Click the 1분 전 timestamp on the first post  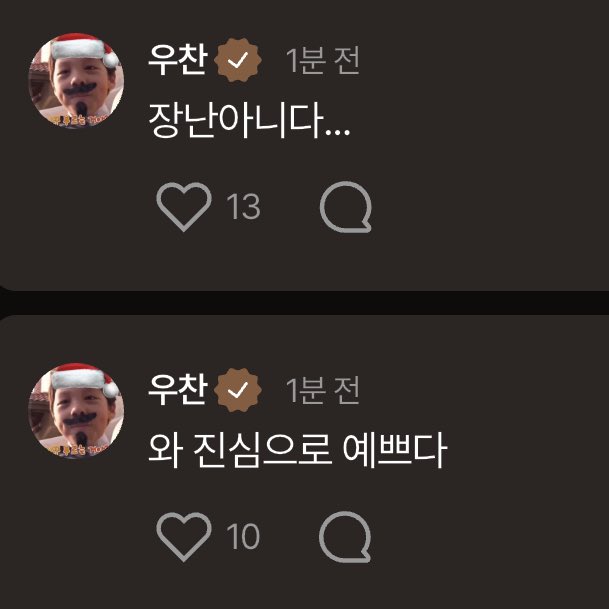click(322, 60)
